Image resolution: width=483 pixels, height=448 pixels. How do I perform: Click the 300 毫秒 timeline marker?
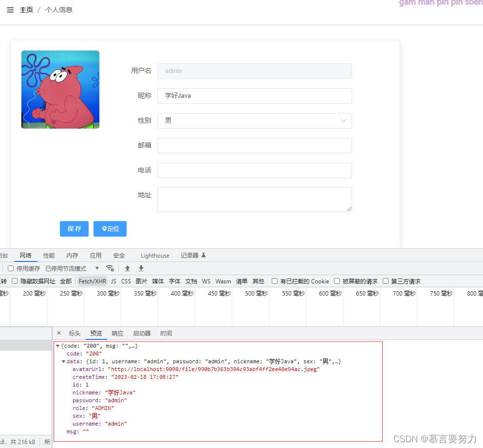click(108, 294)
